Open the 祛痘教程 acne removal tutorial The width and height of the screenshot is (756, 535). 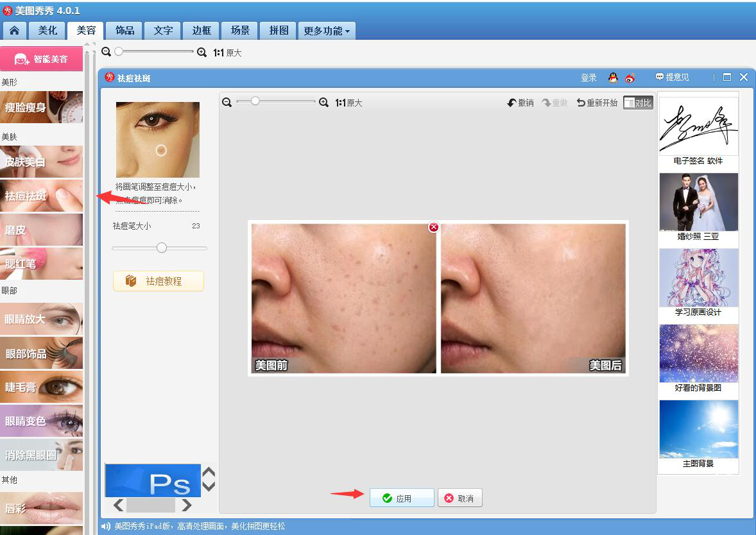158,281
